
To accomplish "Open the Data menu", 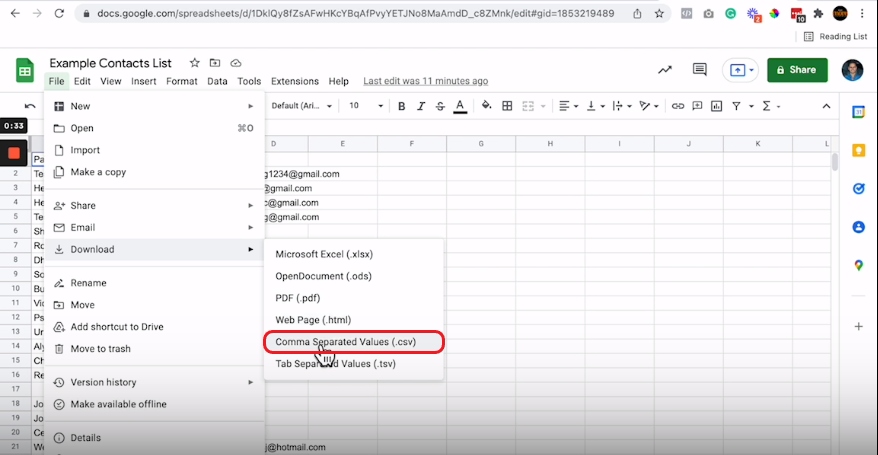I will tap(217, 81).
